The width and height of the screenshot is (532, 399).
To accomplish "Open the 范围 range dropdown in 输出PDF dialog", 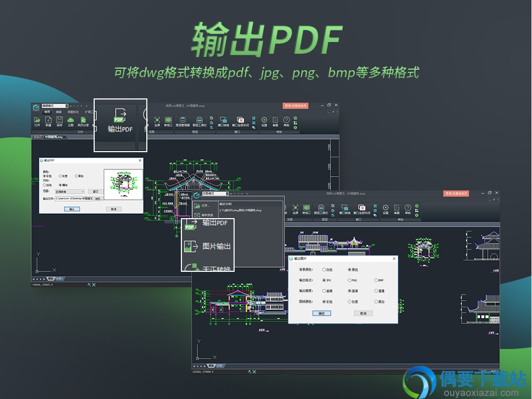I will pos(70,192).
